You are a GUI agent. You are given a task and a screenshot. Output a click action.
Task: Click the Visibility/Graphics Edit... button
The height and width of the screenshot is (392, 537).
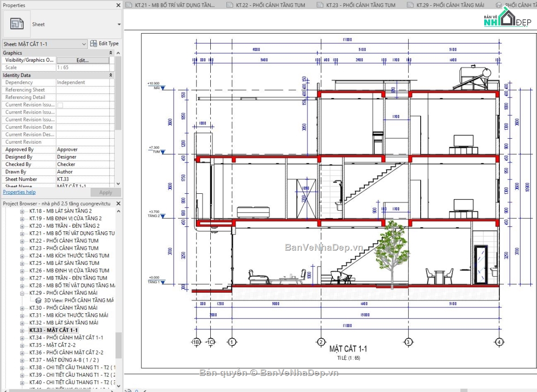coord(83,60)
